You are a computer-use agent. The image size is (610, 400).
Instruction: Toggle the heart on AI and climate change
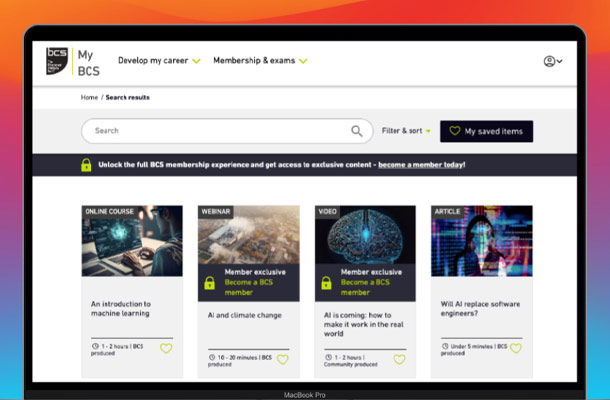coord(283,360)
